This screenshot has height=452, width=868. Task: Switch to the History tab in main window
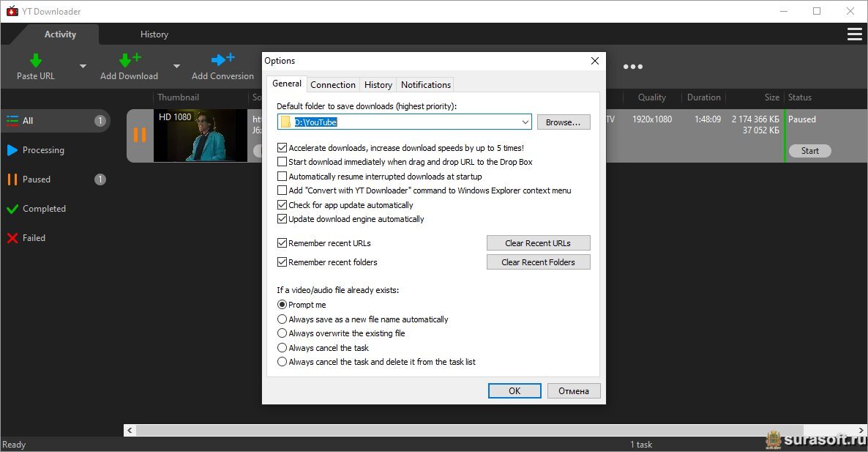pyautogui.click(x=154, y=34)
